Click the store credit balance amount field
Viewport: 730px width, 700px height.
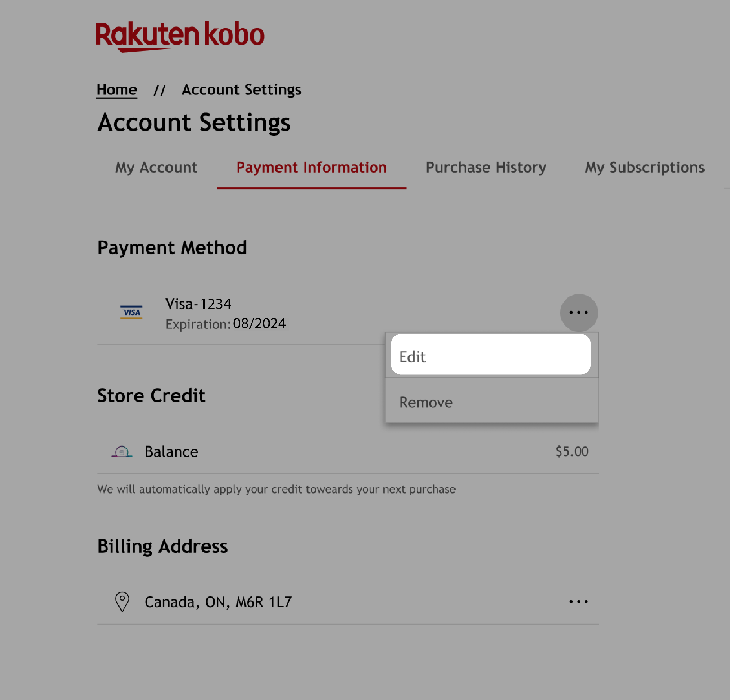[x=572, y=450]
